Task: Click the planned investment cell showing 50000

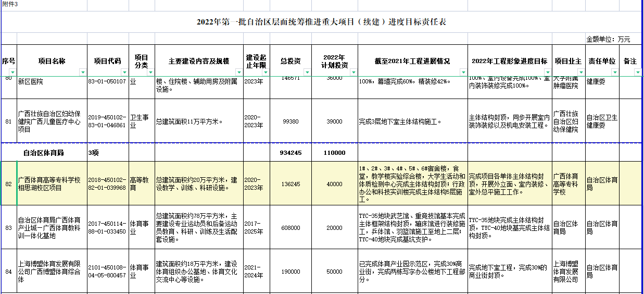Action: pos(334,272)
